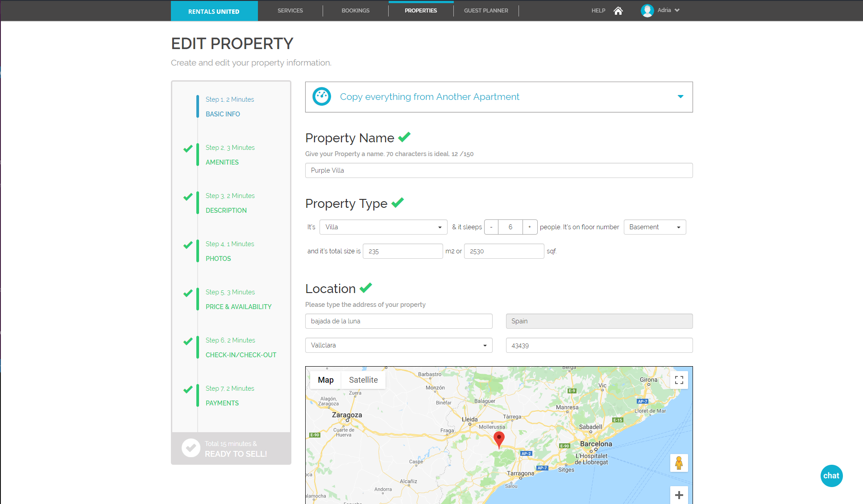
Task: Open the Basement floor number dropdown
Action: click(654, 227)
